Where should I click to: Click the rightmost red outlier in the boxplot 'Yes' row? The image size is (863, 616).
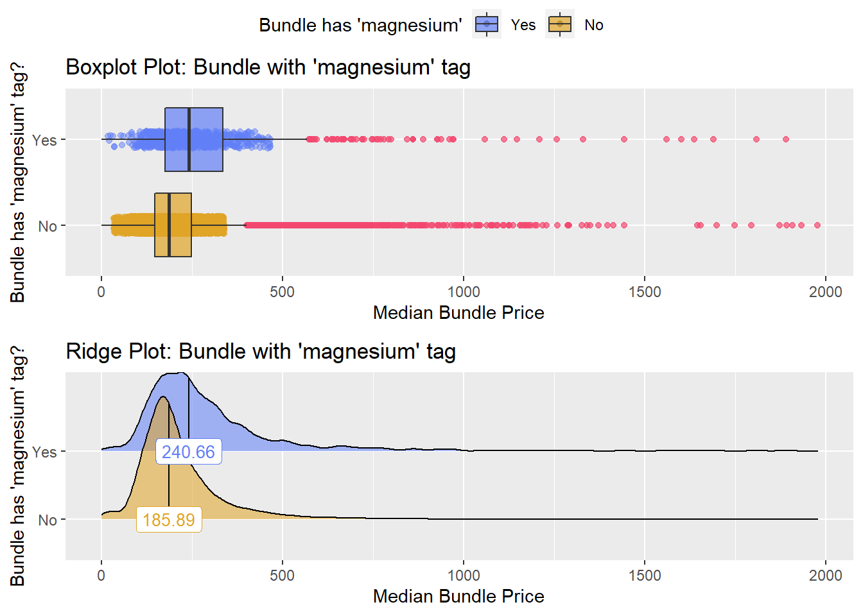786,139
